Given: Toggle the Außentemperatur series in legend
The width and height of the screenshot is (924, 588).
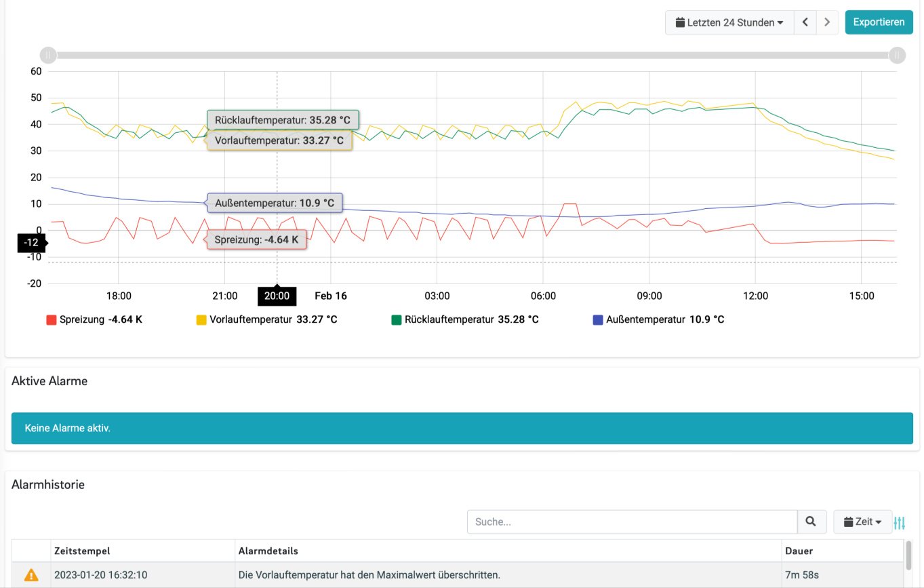Looking at the screenshot, I should [658, 319].
